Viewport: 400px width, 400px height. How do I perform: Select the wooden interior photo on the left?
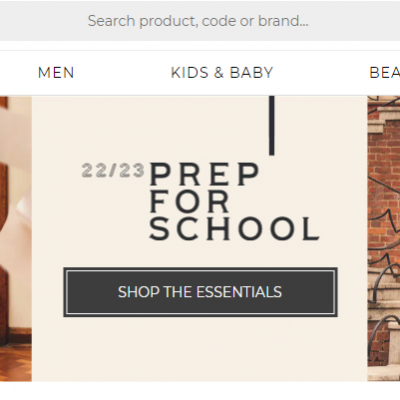click(16, 239)
